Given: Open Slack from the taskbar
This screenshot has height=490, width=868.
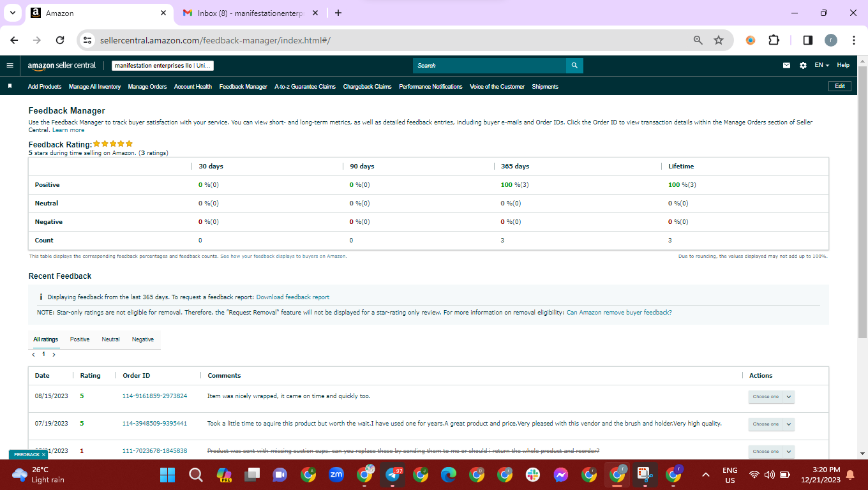Looking at the screenshot, I should (x=533, y=475).
